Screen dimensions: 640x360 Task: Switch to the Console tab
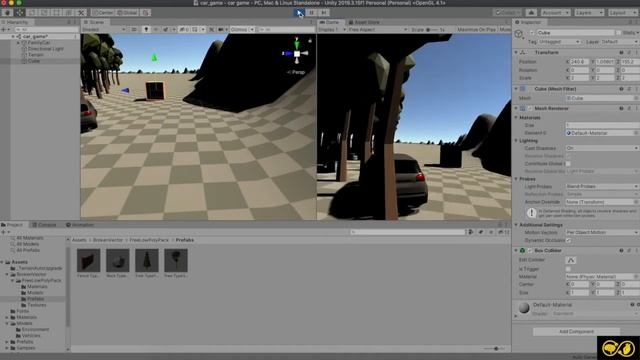point(44,225)
